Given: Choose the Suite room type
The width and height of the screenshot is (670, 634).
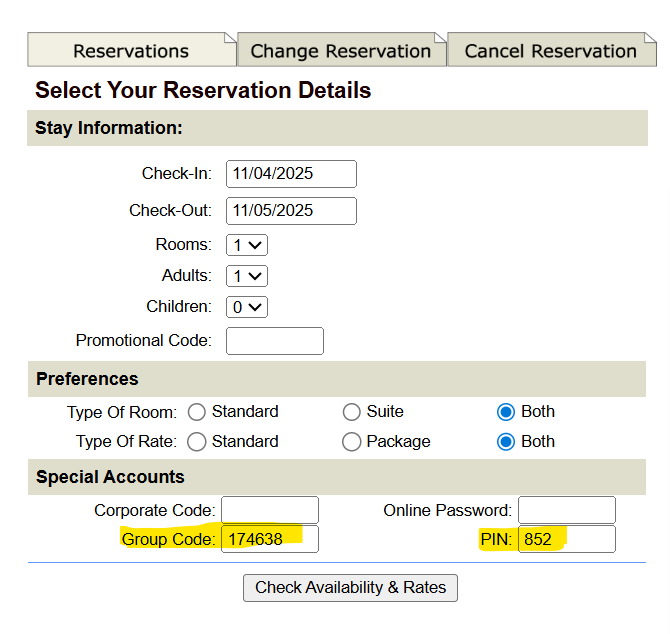Looking at the screenshot, I should click(x=352, y=412).
